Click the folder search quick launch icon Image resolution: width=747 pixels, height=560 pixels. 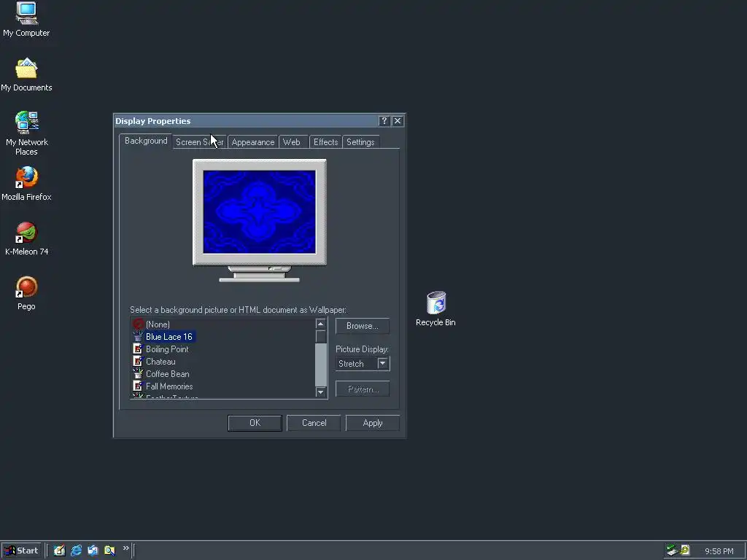109,551
